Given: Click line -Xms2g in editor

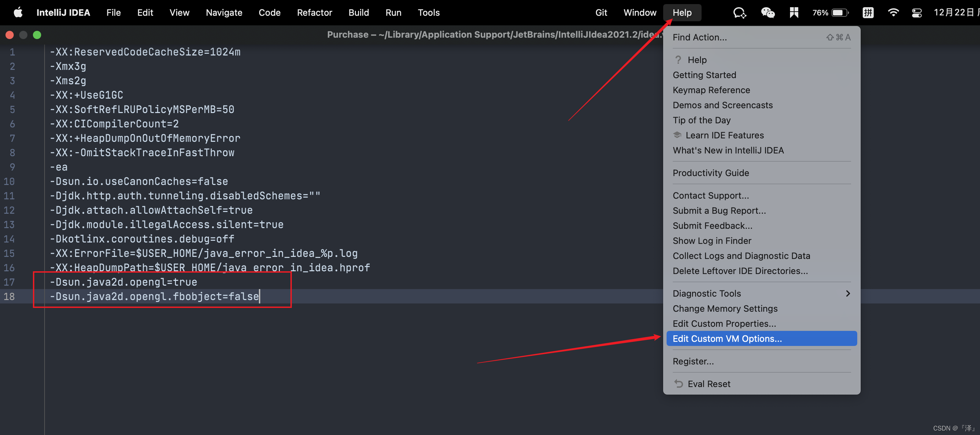Looking at the screenshot, I should [68, 80].
